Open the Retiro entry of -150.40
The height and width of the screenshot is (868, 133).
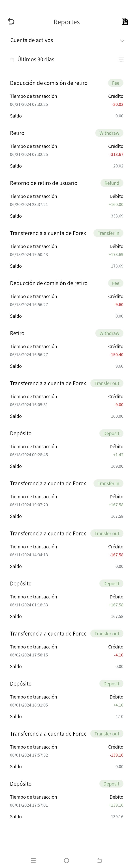66,349
